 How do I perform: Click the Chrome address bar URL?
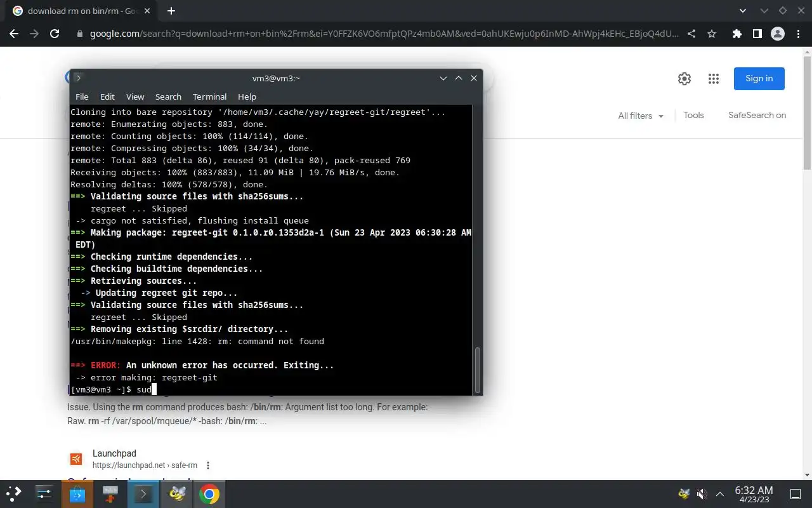tap(384, 34)
